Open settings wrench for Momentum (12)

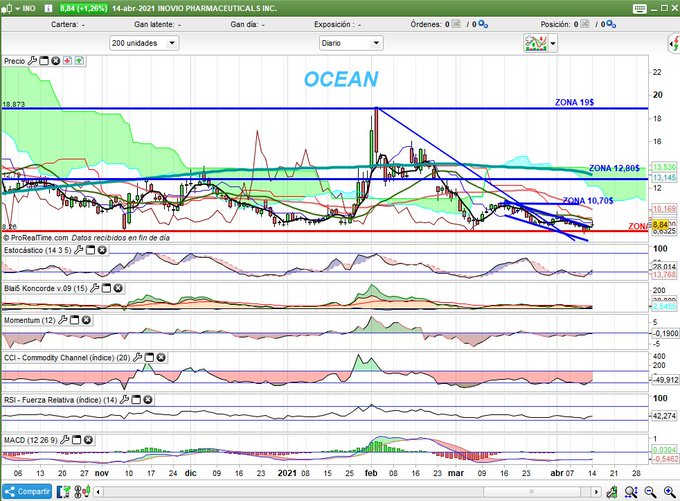63,320
